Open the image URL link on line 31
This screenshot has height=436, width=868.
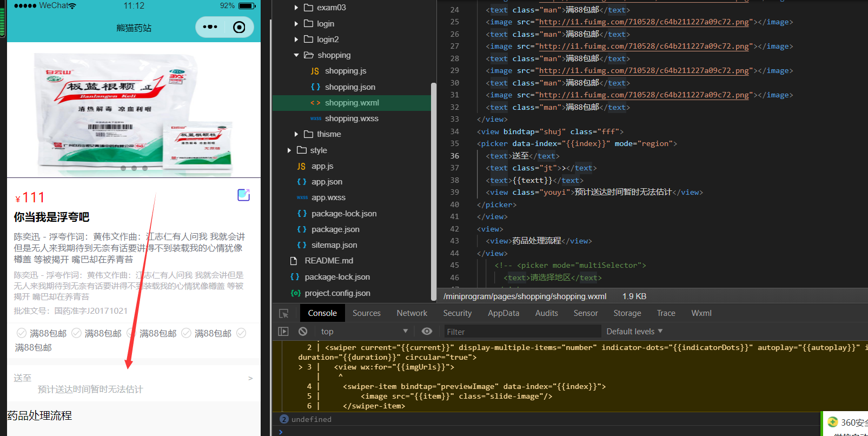tap(644, 95)
